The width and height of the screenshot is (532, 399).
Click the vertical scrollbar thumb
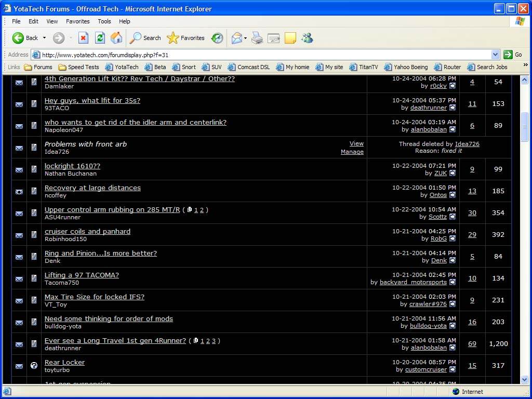coord(525,127)
